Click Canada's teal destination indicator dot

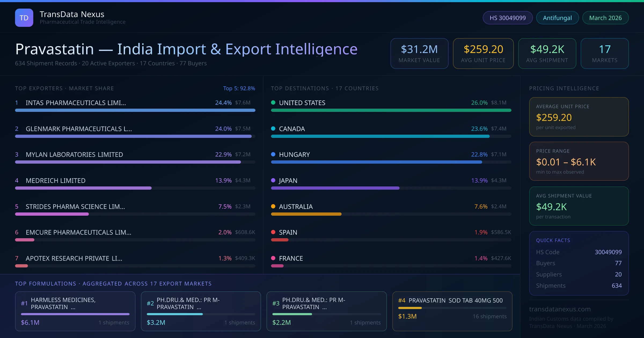(273, 128)
